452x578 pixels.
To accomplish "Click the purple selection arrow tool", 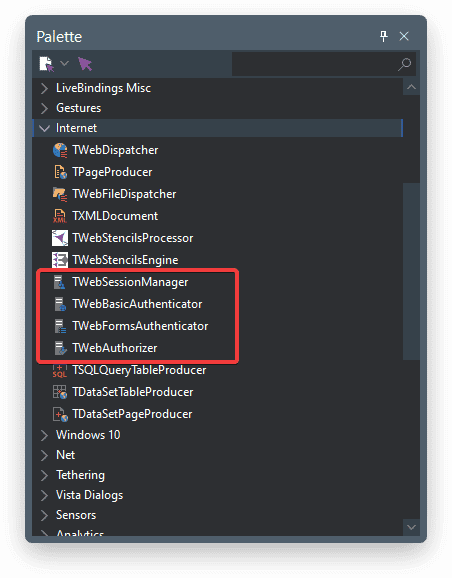I will (85, 64).
